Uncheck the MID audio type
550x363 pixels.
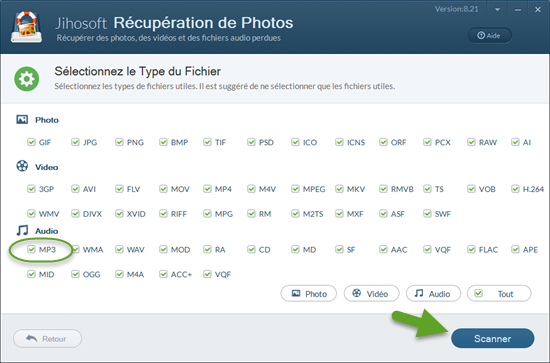[31, 274]
